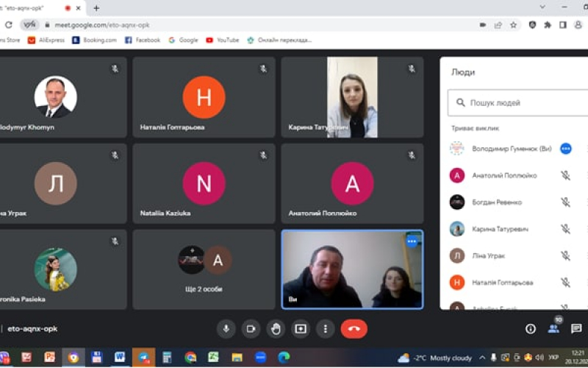Open Microsoft Edge from the taskbar
The image size is (588, 368).
(284, 358)
